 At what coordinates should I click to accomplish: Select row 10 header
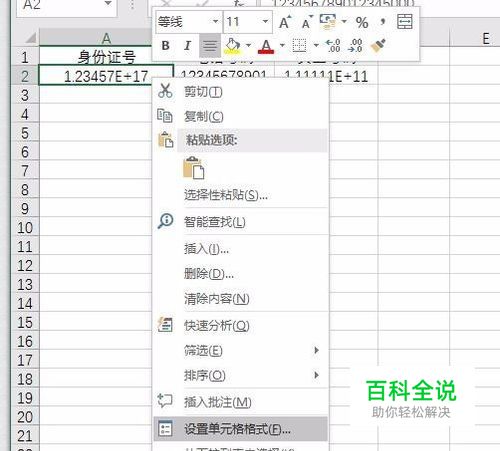[x=25, y=228]
